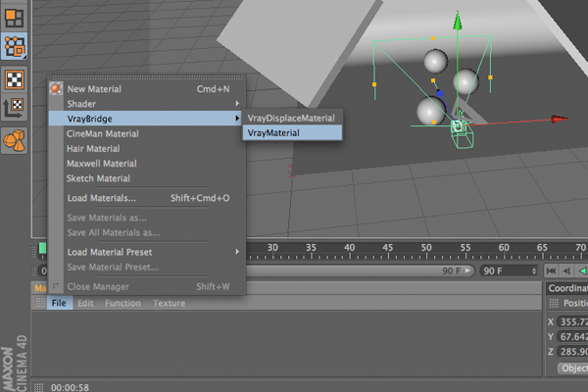Screen dimensions: 588x392
Task: Click Save Materials as... entry
Action: [147, 218]
